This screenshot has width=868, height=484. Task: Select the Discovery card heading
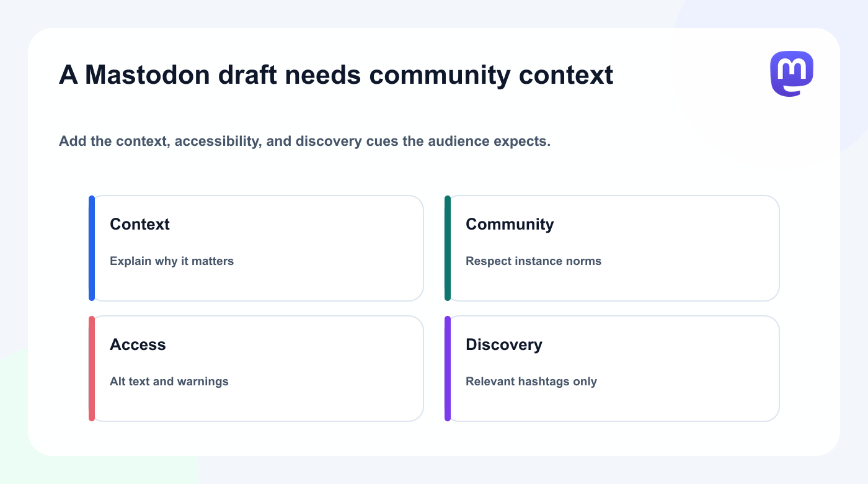(504, 344)
